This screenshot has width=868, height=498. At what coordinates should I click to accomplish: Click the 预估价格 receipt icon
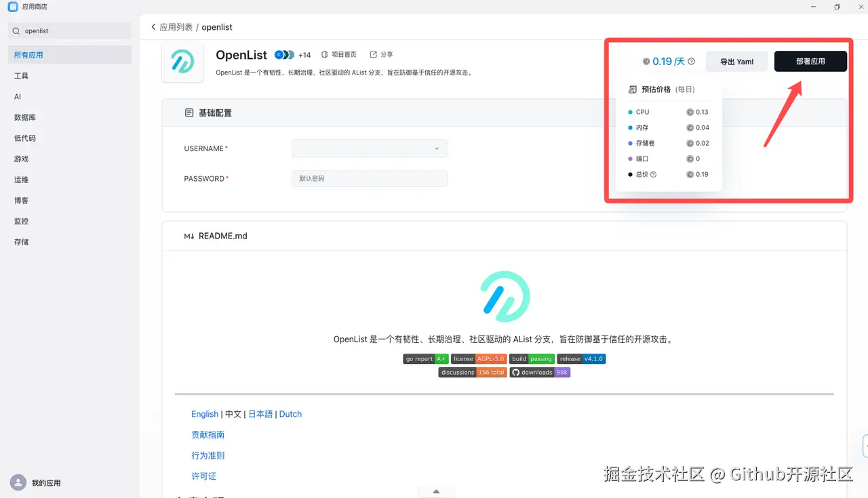point(633,89)
